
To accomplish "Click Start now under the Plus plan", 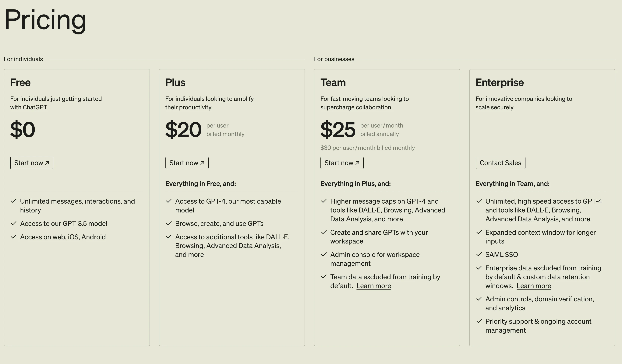I will 187,163.
